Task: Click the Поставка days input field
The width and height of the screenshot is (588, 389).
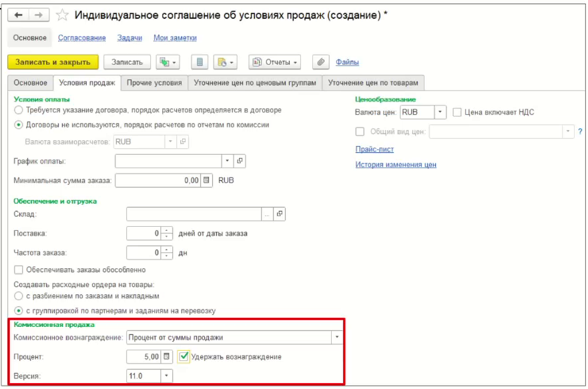Action: (x=143, y=234)
